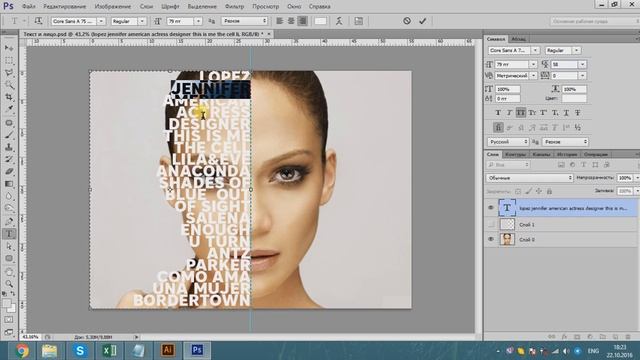640x360 pixels.
Task: Toggle Superscript in Character panel
Action: (x=544, y=113)
